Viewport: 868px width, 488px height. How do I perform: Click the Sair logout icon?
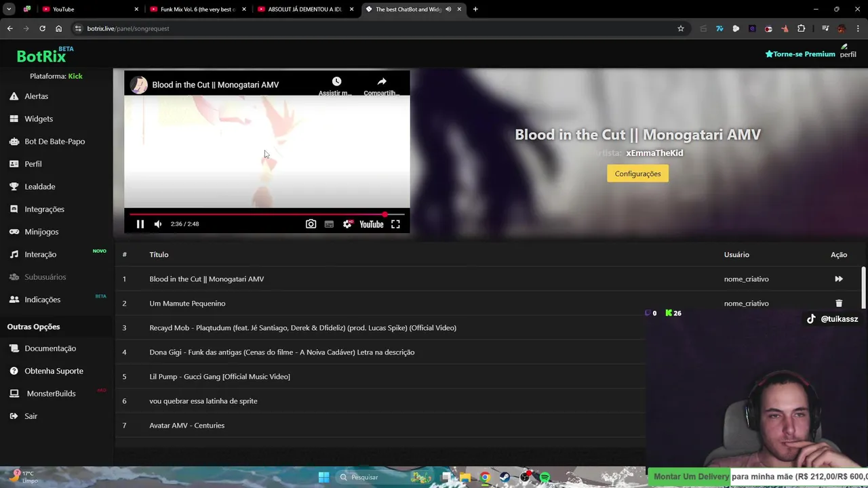tap(14, 416)
